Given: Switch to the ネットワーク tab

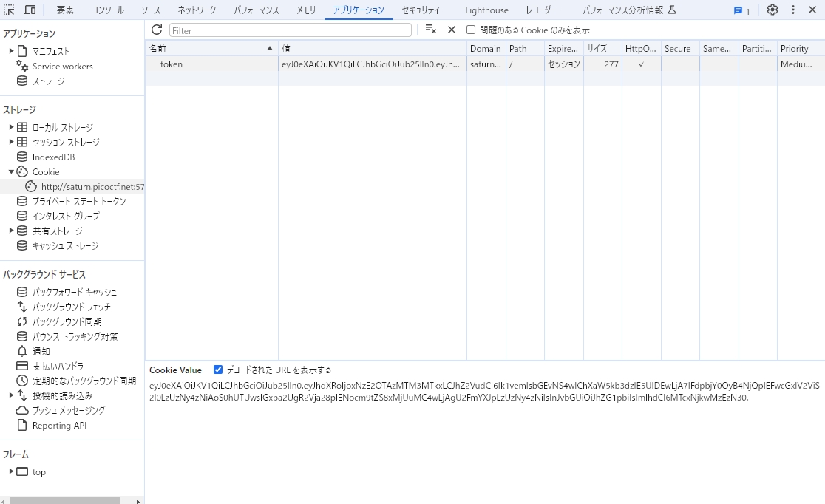Looking at the screenshot, I should pos(197,10).
